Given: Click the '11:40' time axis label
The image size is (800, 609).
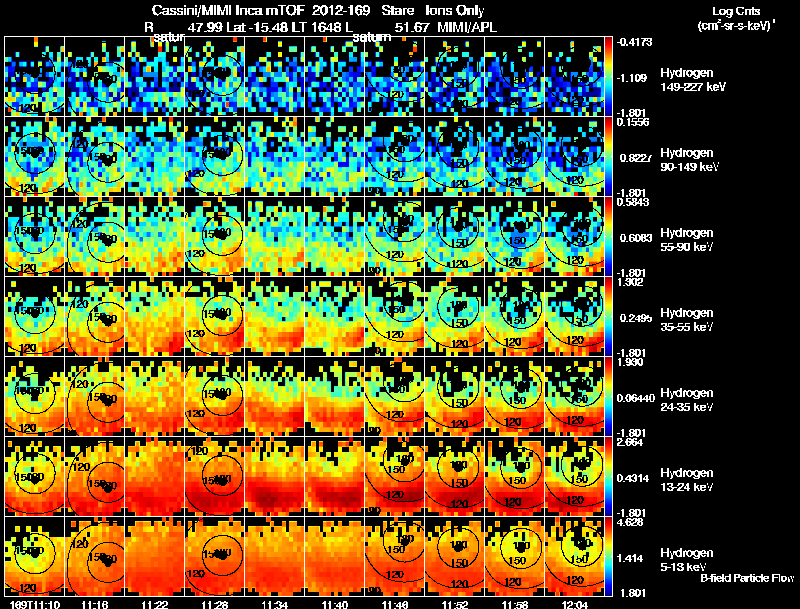Looking at the screenshot, I should coord(335,605).
